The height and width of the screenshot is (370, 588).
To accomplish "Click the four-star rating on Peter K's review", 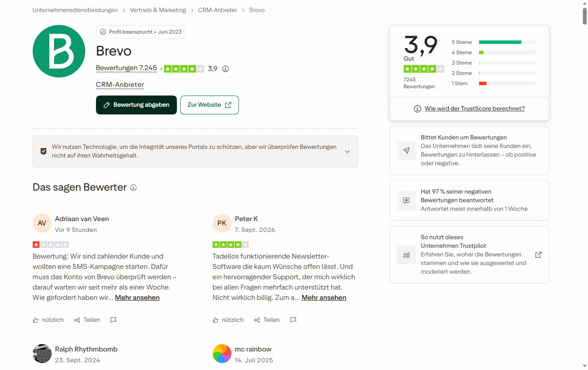I will (x=231, y=245).
